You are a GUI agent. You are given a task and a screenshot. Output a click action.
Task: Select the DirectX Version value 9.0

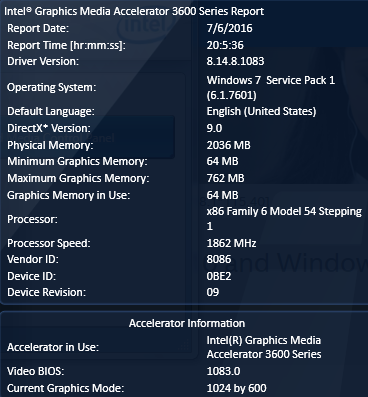(x=214, y=128)
